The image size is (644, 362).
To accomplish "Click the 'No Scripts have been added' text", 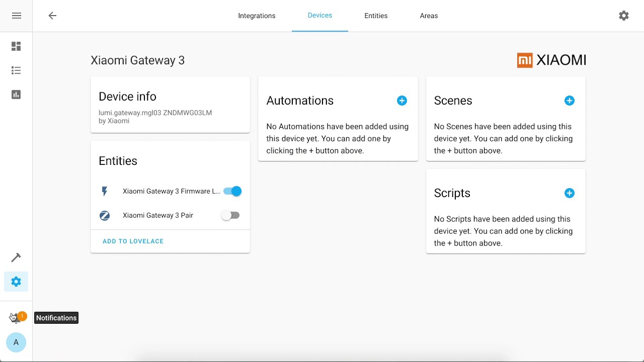I will pyautogui.click(x=503, y=231).
